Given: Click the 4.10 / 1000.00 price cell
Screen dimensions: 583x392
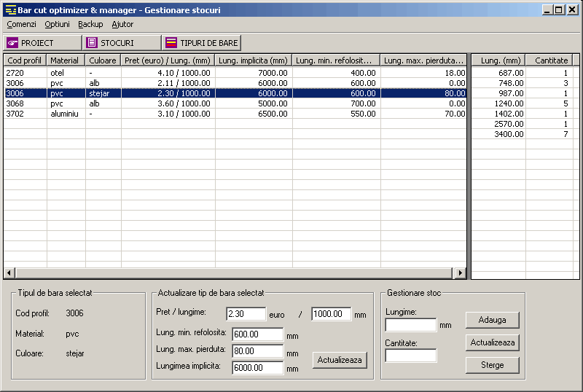Looking at the screenshot, I should coord(168,73).
